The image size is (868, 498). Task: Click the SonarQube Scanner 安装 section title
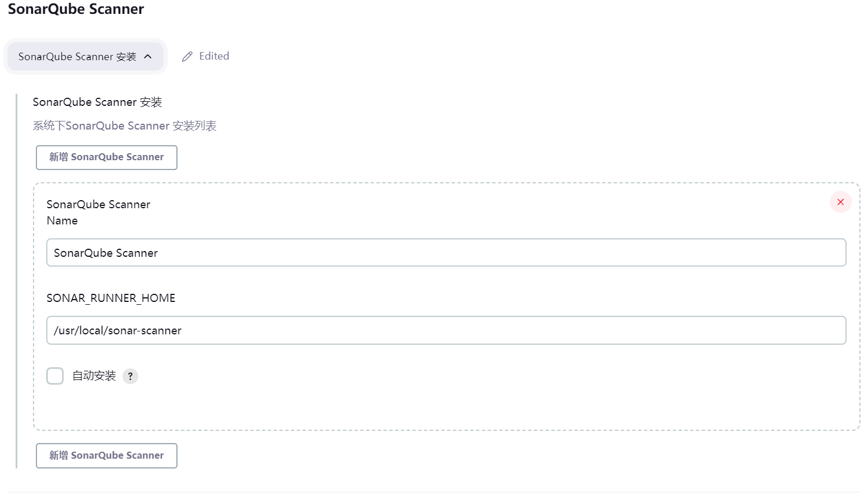click(97, 102)
